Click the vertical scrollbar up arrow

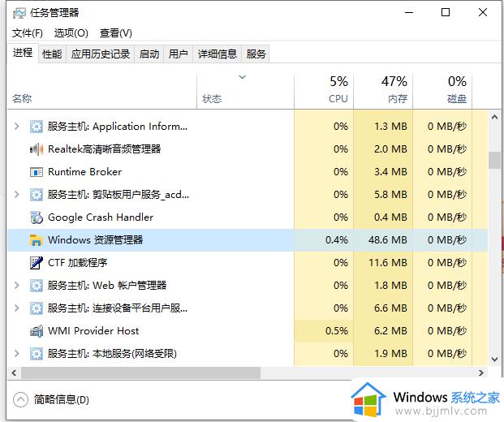[495, 118]
